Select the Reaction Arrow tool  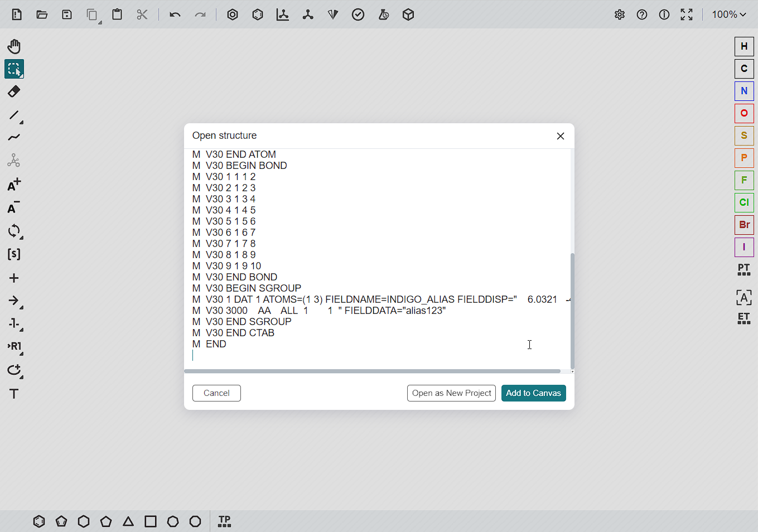coord(14,301)
